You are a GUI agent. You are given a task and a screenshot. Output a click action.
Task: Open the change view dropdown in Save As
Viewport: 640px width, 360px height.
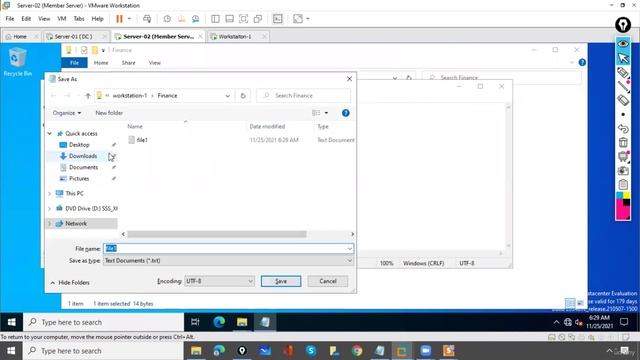[326, 113]
